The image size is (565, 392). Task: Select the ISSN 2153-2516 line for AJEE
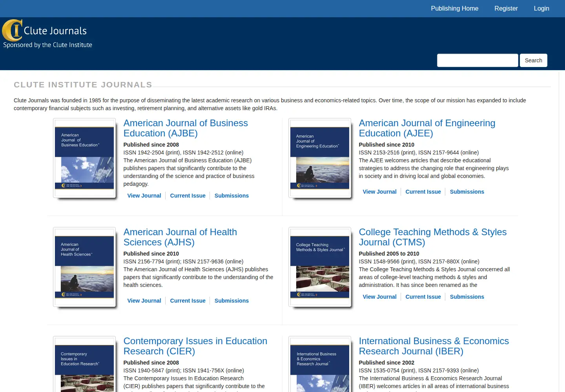click(x=419, y=152)
